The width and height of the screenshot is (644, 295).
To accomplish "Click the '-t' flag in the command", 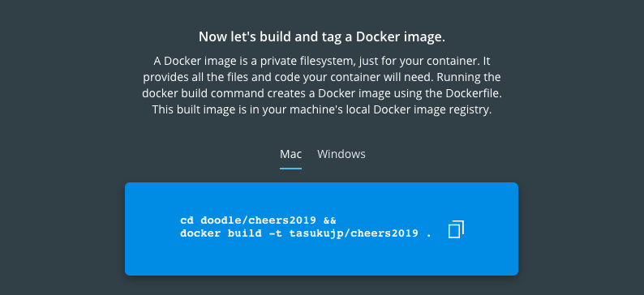I will 275,234.
